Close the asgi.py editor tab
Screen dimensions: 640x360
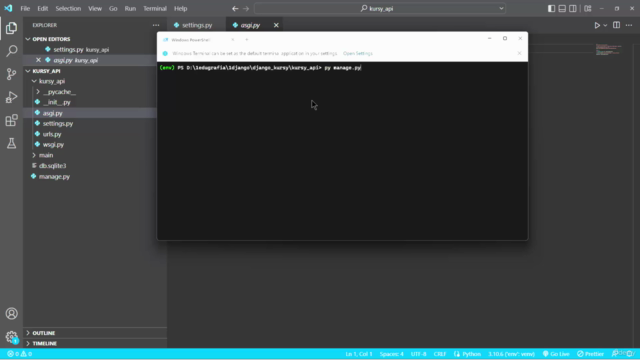(276, 25)
